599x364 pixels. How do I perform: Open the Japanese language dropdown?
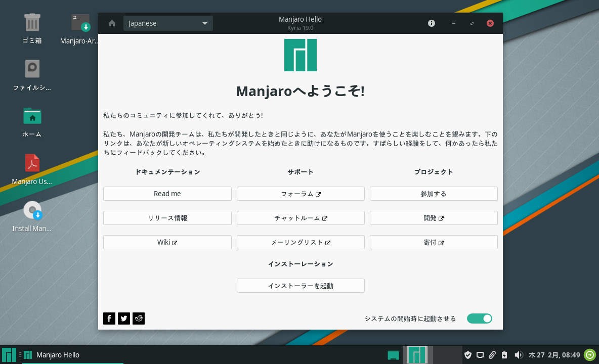[168, 23]
